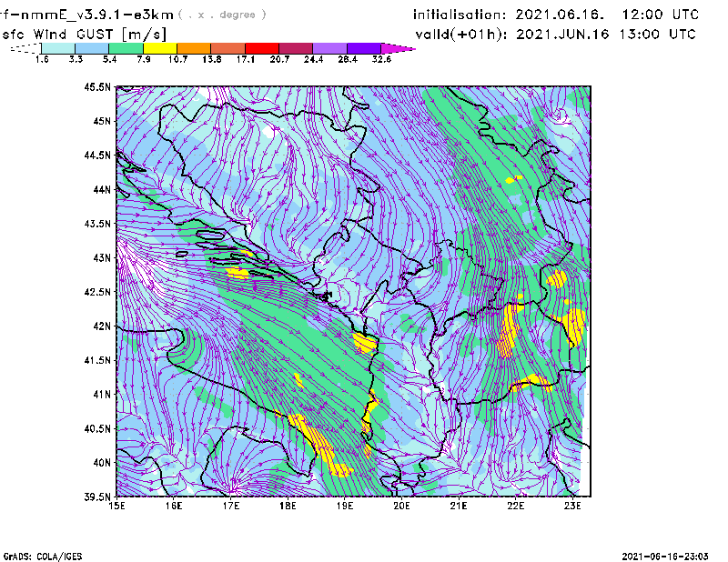
Task: Click the '40.5N' latitude label
Action: tap(97, 428)
